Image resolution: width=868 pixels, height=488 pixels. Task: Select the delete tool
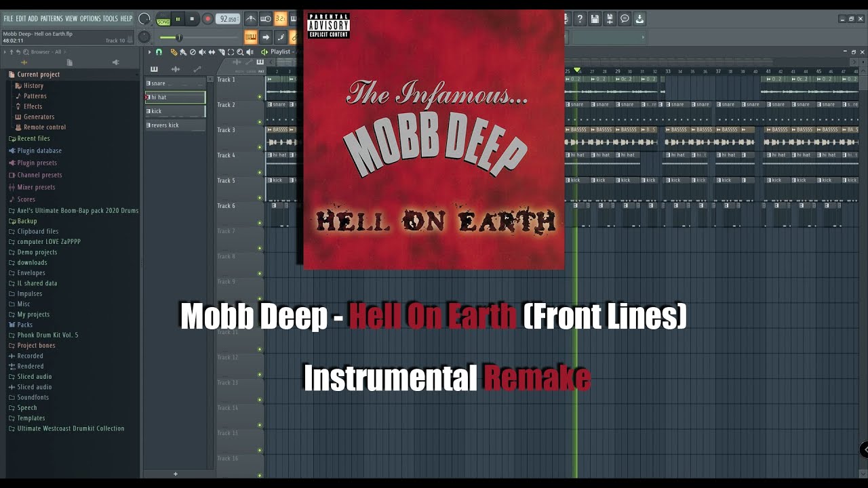coord(193,52)
